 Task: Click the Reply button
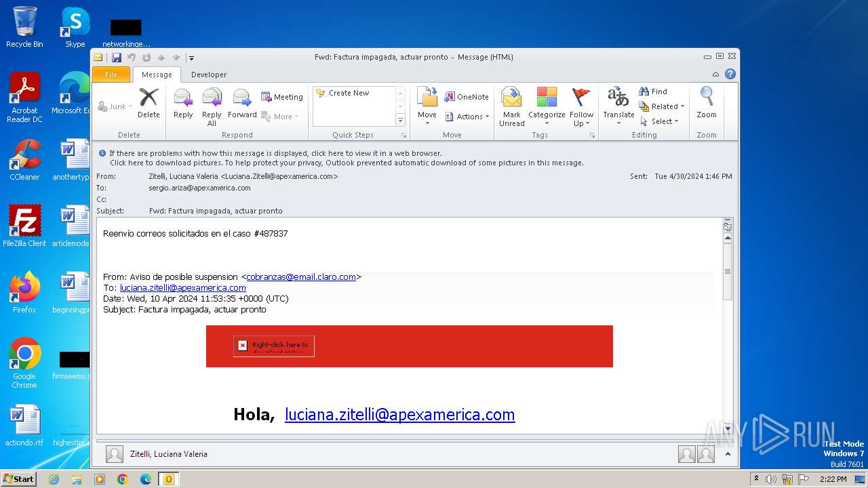(183, 104)
